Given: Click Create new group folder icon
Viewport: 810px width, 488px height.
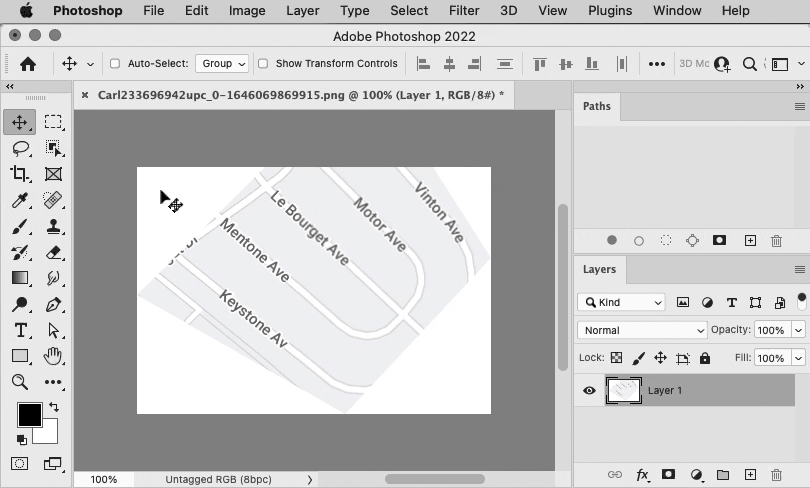Looking at the screenshot, I should 723,475.
